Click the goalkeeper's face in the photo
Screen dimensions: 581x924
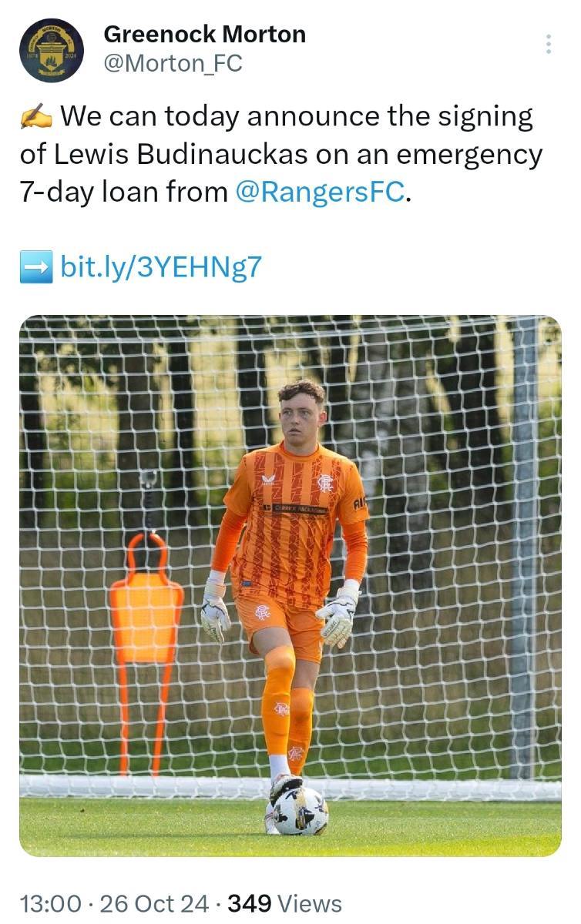(x=301, y=418)
